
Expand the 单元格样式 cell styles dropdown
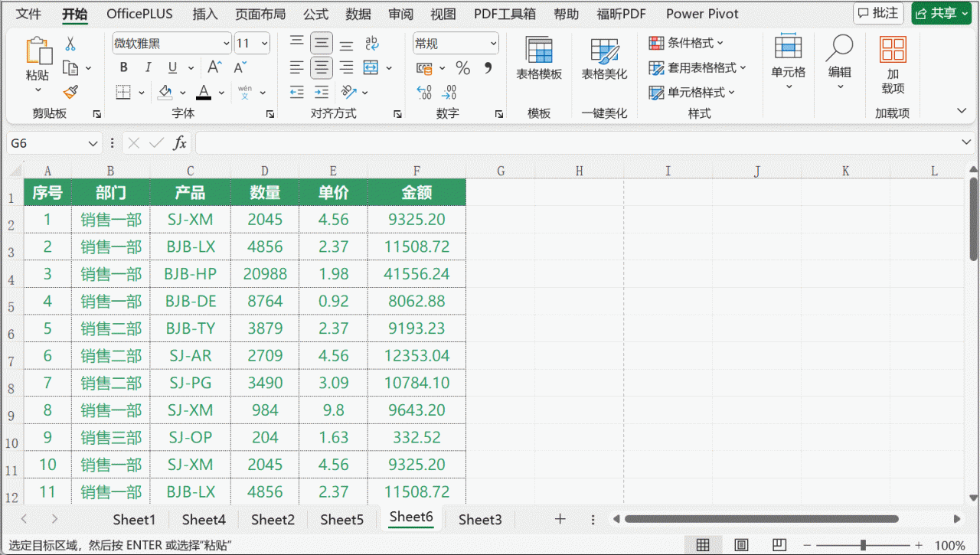click(x=692, y=92)
